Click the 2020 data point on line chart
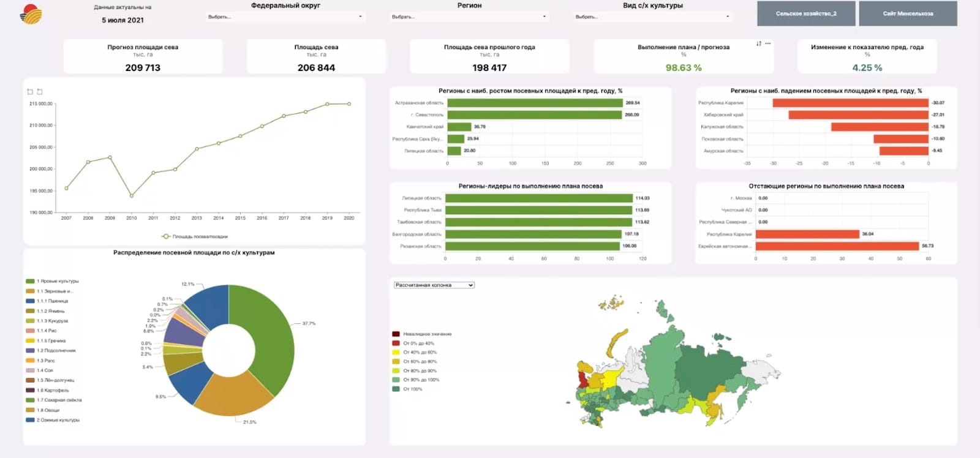The height and width of the screenshot is (458, 980). pyautogui.click(x=349, y=104)
